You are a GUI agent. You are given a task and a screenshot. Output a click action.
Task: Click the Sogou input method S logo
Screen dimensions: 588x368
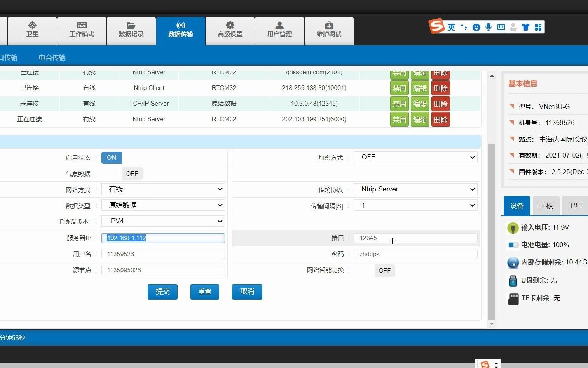click(x=436, y=26)
